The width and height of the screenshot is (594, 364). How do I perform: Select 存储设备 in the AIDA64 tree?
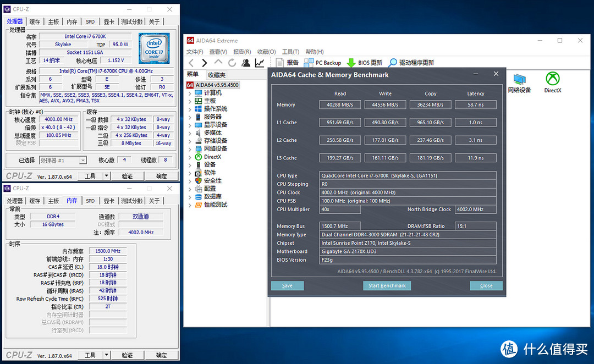tap(216, 141)
